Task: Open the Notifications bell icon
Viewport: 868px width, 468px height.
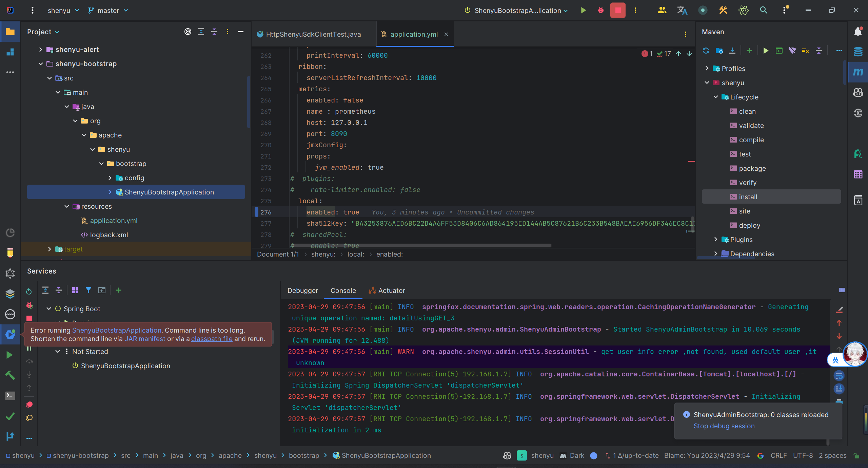Action: [x=858, y=32]
